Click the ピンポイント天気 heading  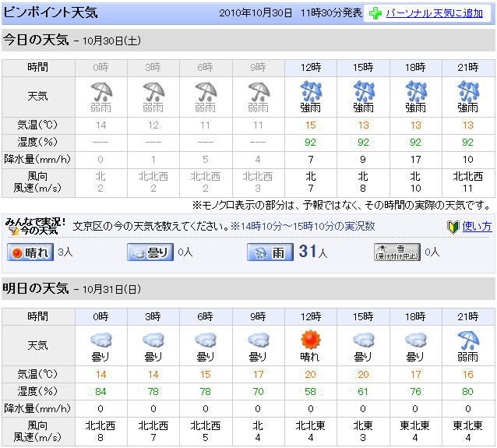(51, 12)
